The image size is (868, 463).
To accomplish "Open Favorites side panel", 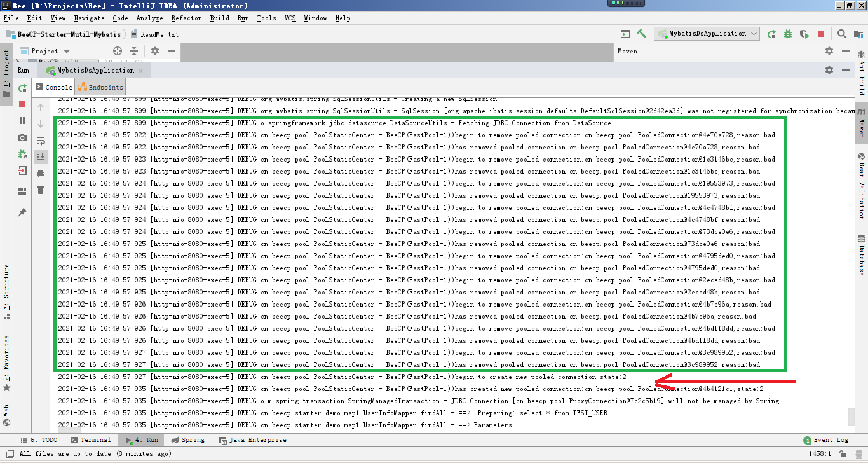I will point(6,362).
